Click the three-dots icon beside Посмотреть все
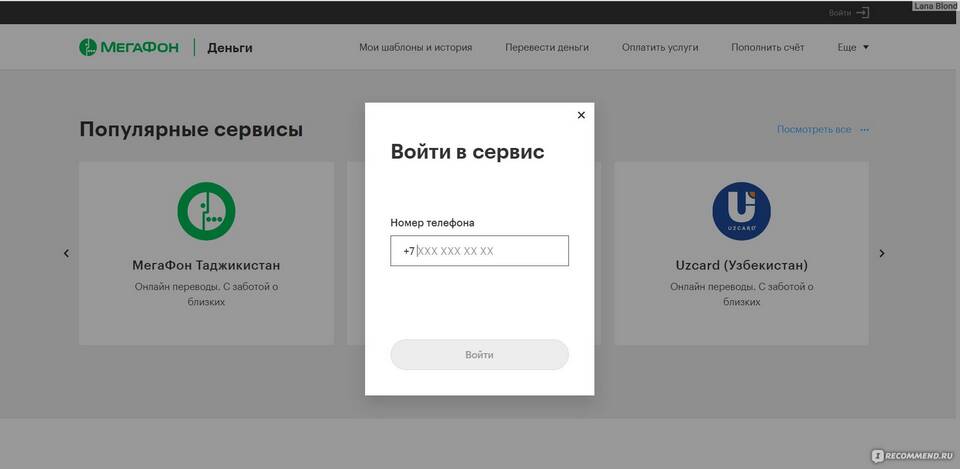The width and height of the screenshot is (960, 469). [x=865, y=130]
